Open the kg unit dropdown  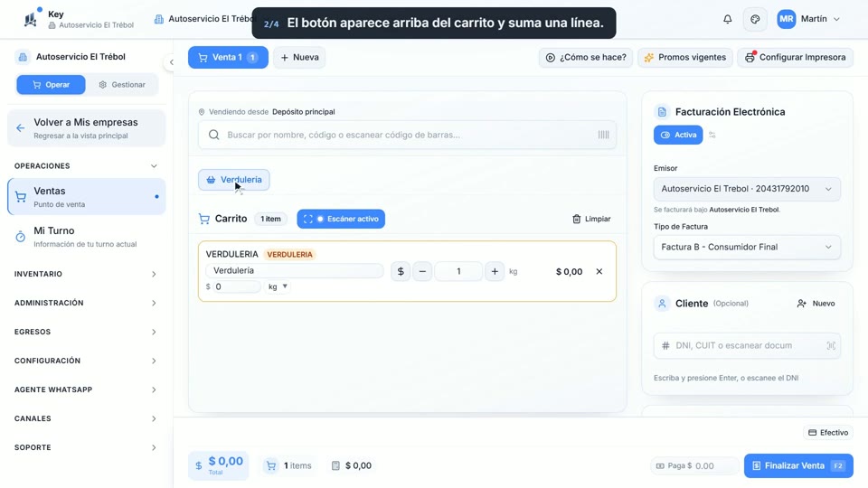278,286
